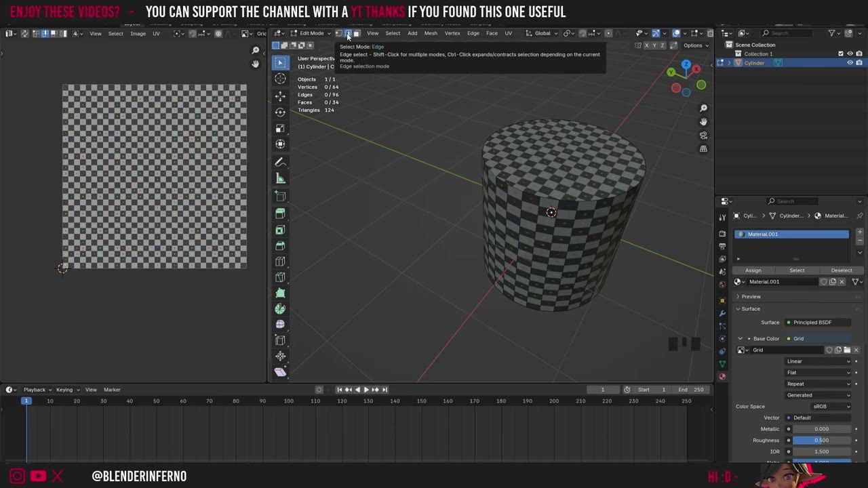Open the Material properties tab icon
This screenshot has height=488, width=868.
pos(722,377)
